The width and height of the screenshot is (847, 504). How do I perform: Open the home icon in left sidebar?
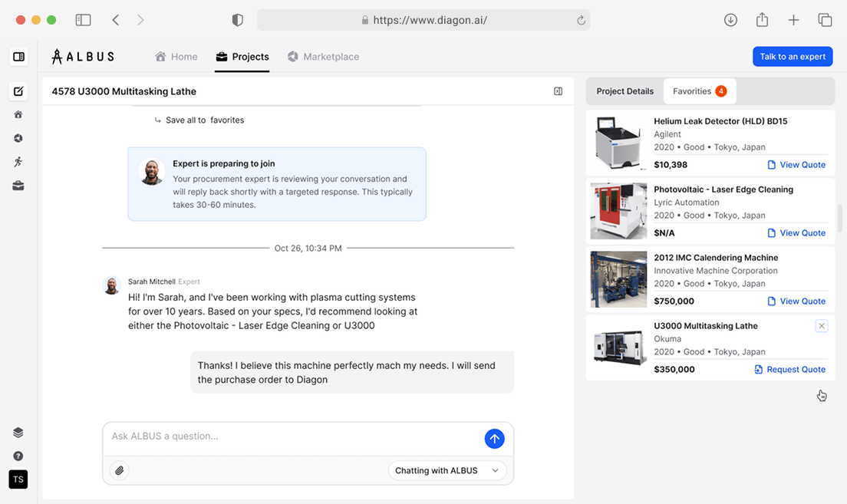click(18, 114)
